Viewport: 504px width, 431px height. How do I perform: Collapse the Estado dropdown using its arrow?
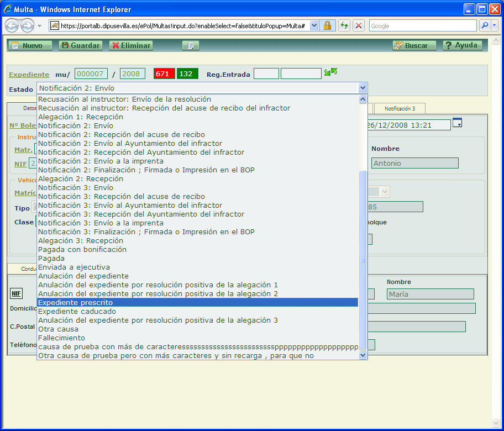(363, 88)
